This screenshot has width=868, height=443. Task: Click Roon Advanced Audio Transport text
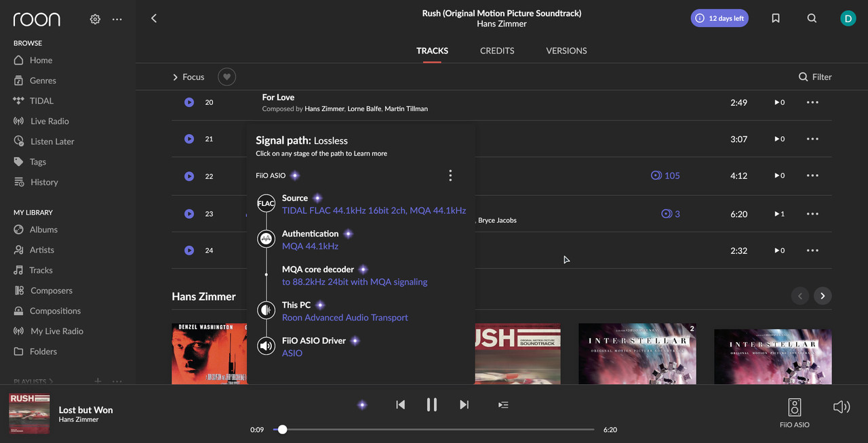[345, 317]
